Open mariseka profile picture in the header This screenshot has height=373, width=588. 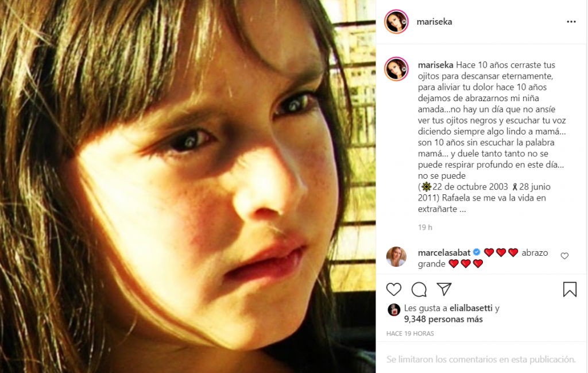point(396,22)
